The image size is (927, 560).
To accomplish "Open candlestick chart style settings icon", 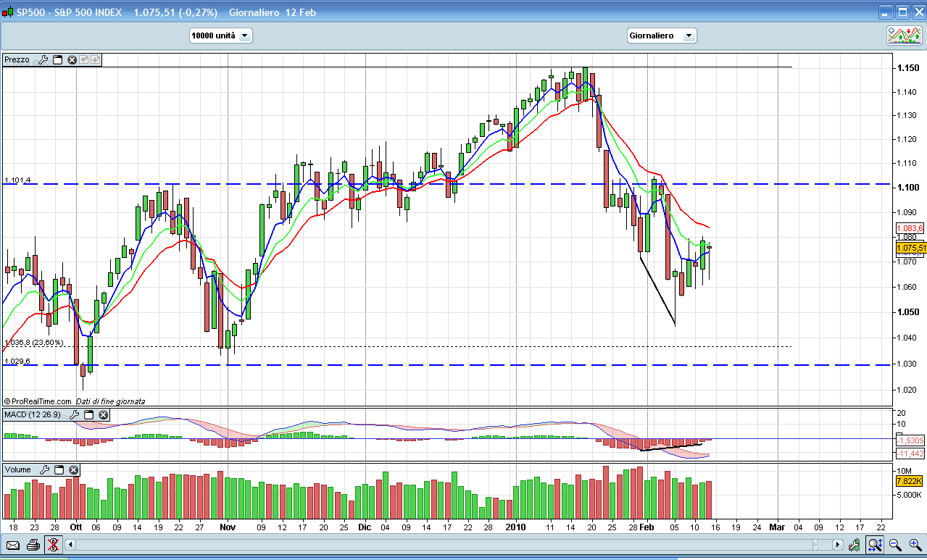I will [x=856, y=545].
